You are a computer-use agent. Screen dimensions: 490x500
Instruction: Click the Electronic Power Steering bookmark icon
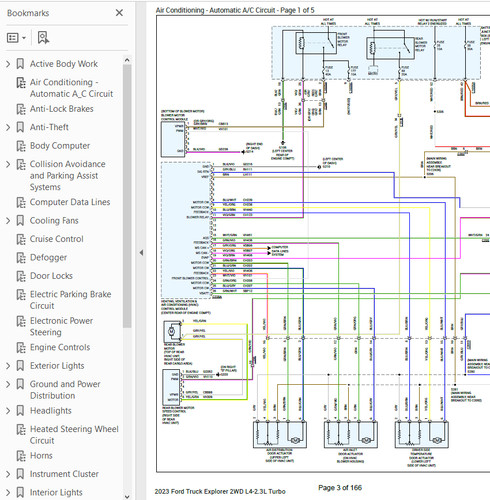click(21, 321)
